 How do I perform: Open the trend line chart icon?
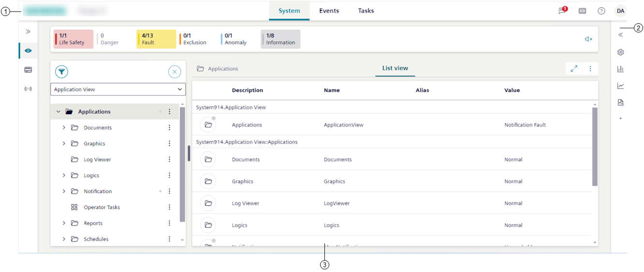621,86
